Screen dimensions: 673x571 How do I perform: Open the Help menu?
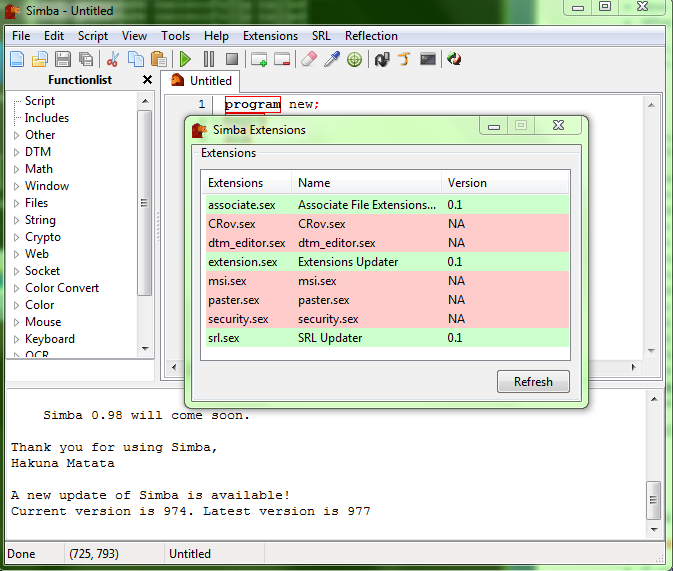point(216,36)
